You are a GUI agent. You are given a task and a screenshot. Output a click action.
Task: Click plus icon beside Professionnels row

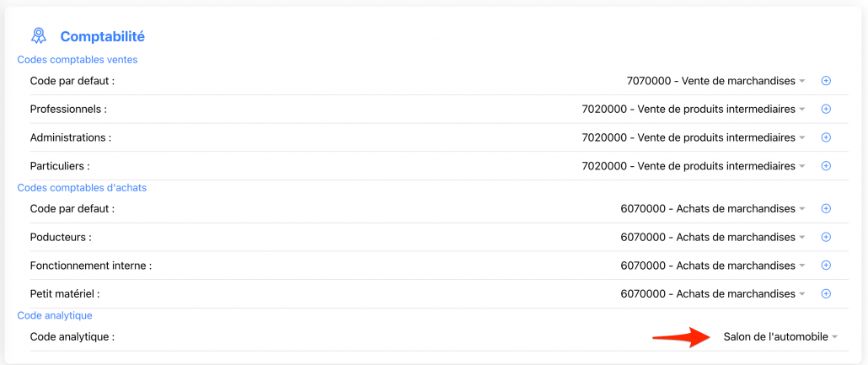pos(826,109)
